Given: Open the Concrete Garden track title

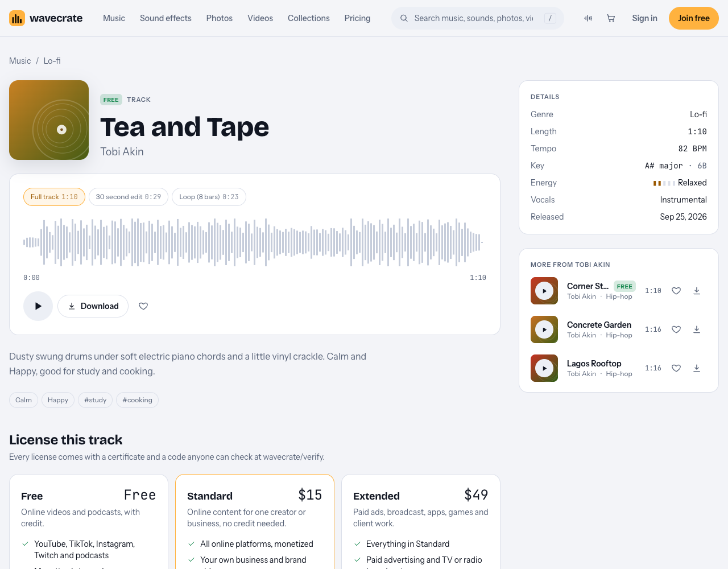Looking at the screenshot, I should pyautogui.click(x=599, y=325).
